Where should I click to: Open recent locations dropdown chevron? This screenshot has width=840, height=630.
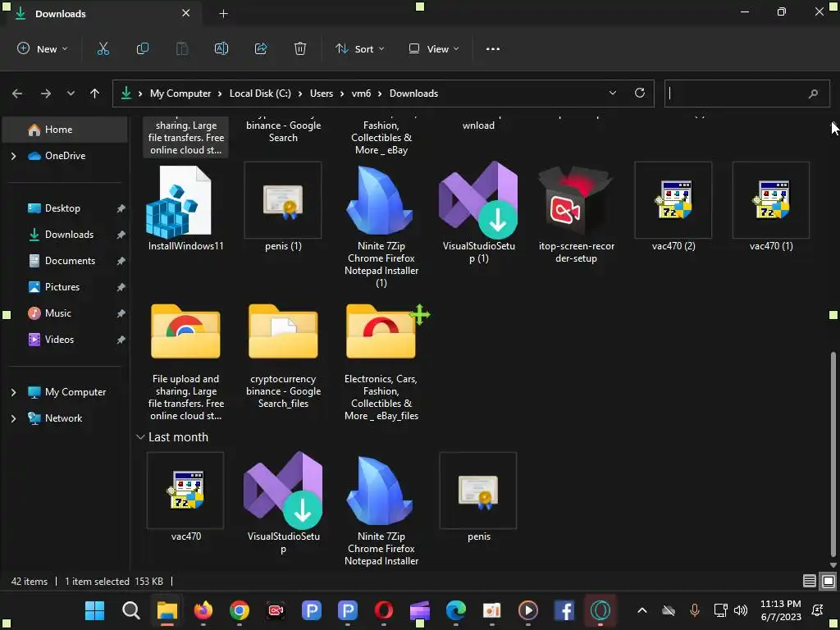click(x=71, y=94)
